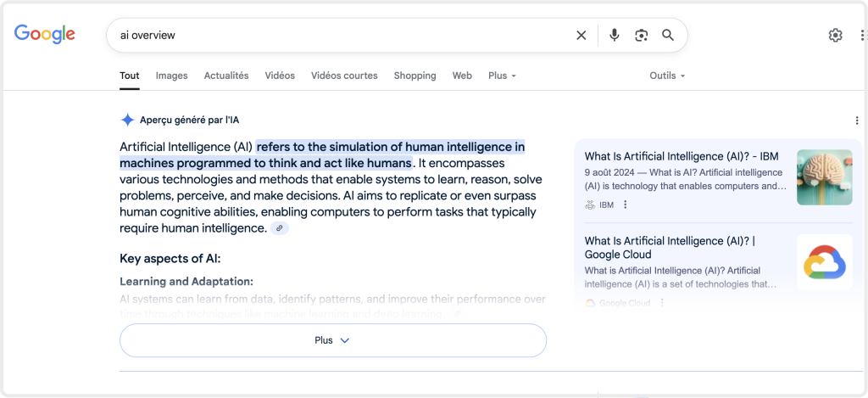The image size is (868, 398).
Task: Clear the search box text
Action: click(581, 36)
